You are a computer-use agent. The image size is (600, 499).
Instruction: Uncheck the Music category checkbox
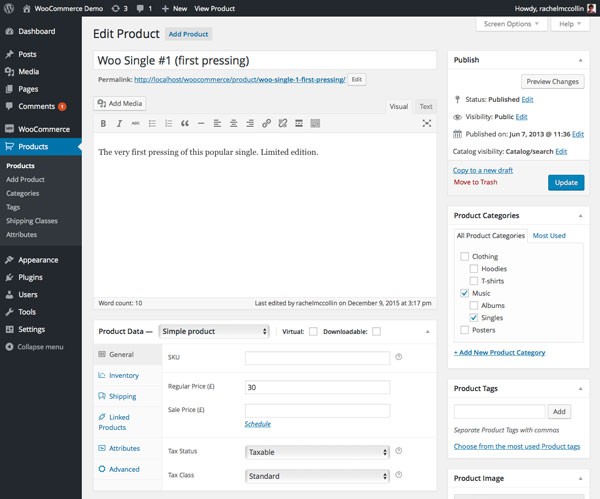(x=464, y=293)
